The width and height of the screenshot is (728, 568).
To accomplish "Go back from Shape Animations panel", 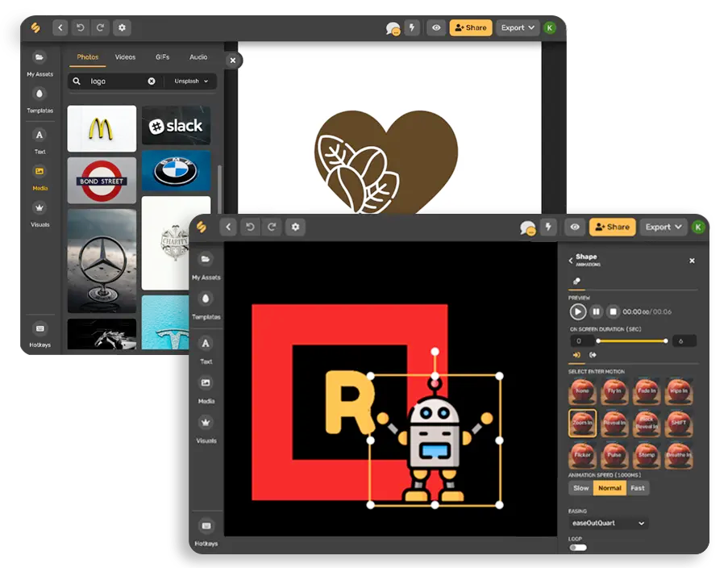I will [571, 261].
